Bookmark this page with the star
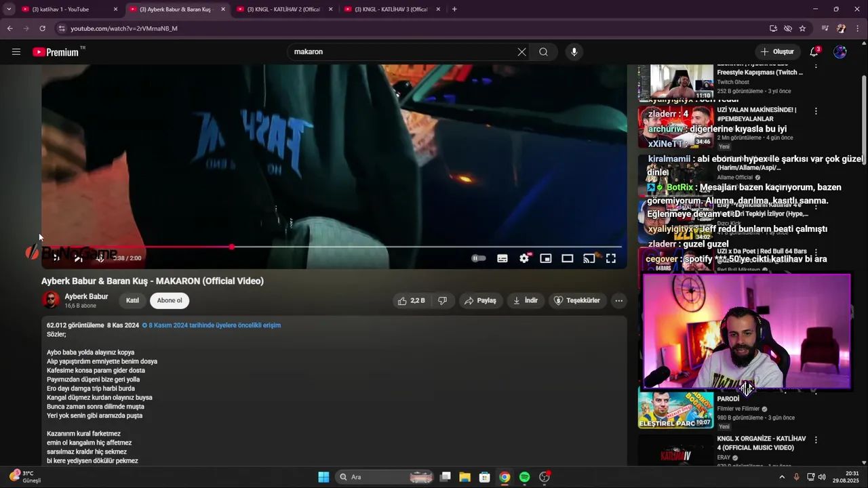This screenshot has height=488, width=868. click(802, 28)
